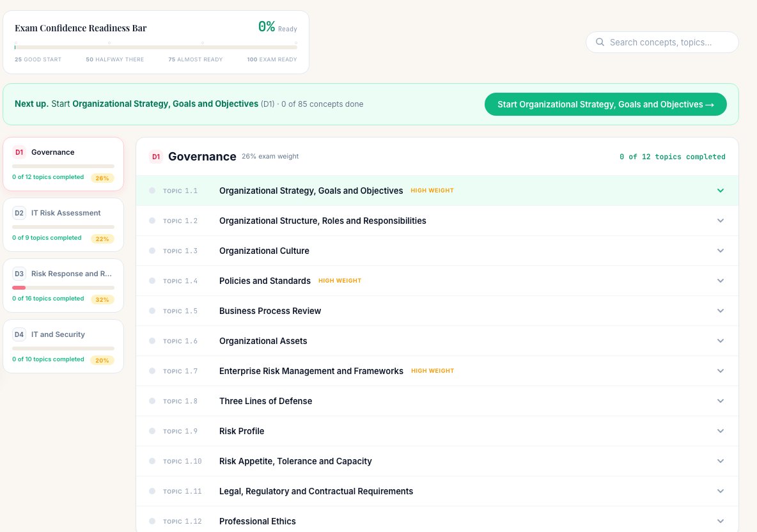This screenshot has height=532, width=757.
Task: Click the search magnifier icon
Action: 600,42
